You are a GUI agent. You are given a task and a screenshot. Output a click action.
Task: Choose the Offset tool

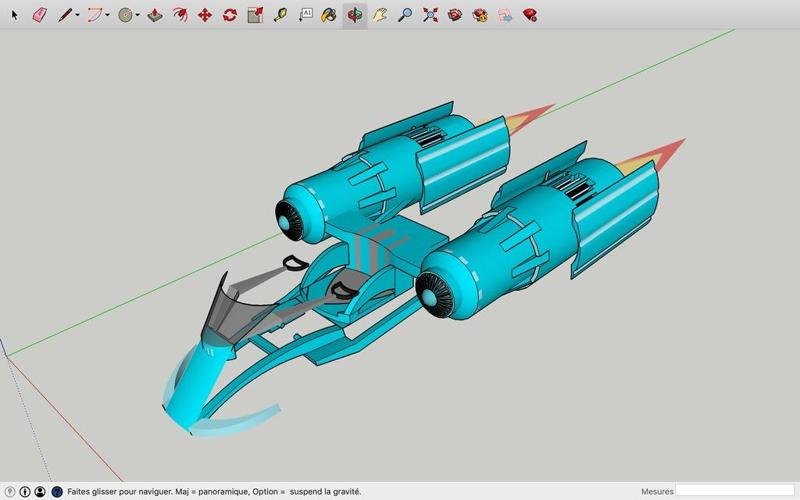point(180,15)
